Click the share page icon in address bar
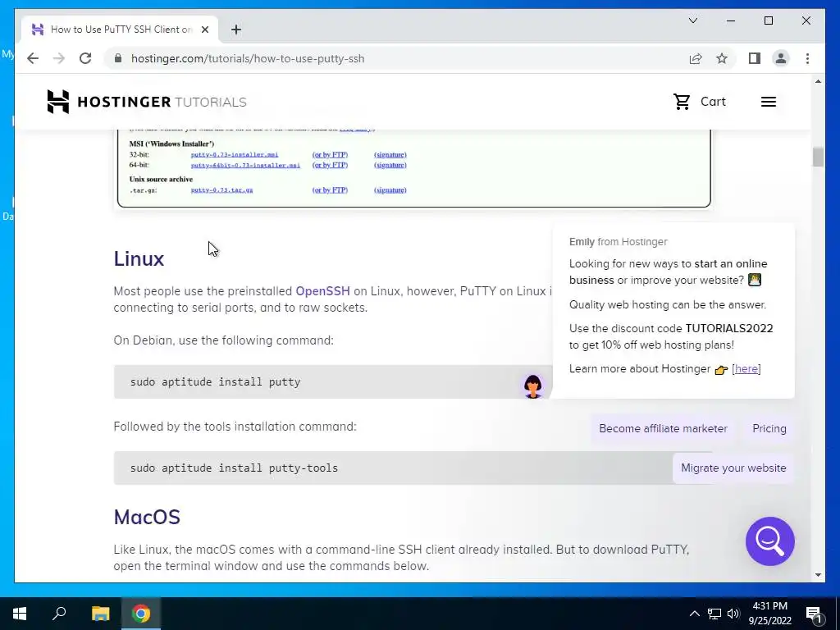The width and height of the screenshot is (840, 630). click(696, 58)
